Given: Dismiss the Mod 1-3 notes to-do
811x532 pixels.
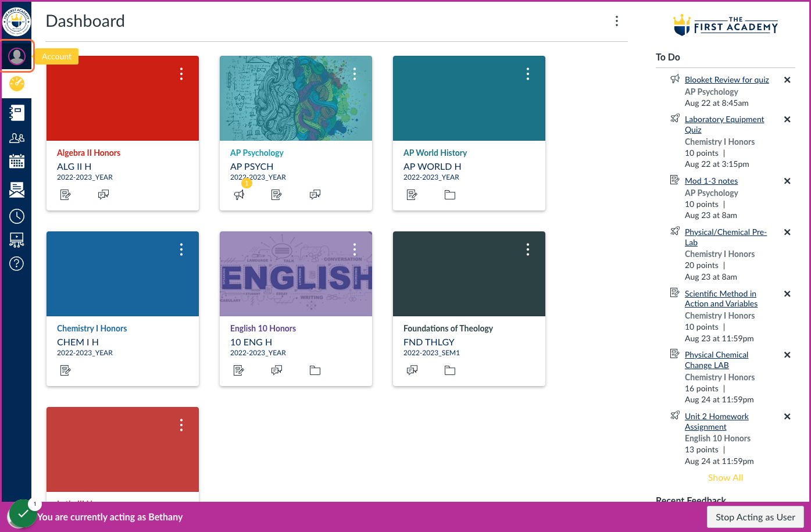Looking at the screenshot, I should (x=787, y=181).
